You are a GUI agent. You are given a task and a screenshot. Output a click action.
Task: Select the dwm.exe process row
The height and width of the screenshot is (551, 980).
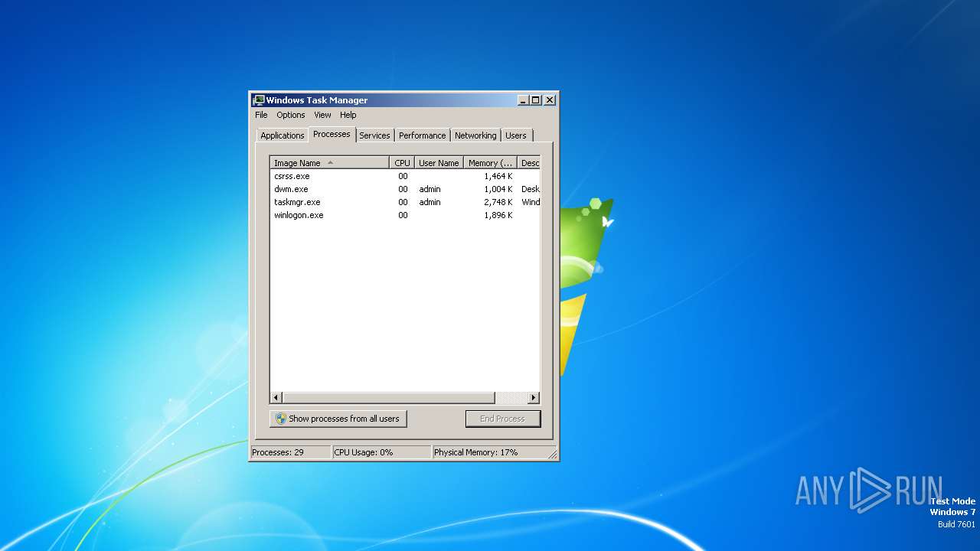coord(405,189)
